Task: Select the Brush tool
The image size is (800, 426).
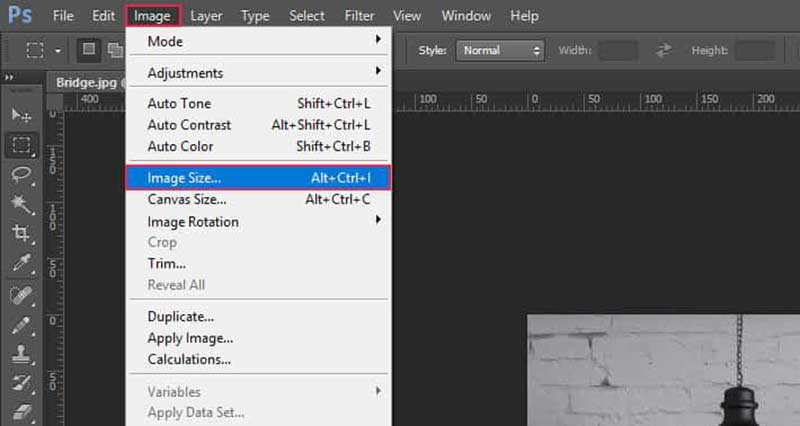Action: pyautogui.click(x=21, y=324)
